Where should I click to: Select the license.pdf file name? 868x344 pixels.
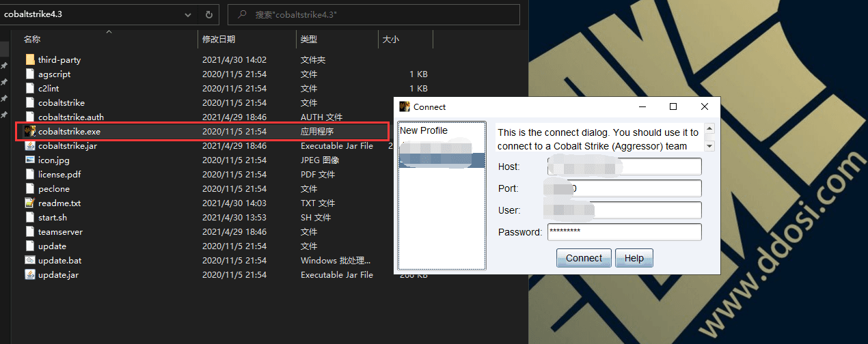61,174
